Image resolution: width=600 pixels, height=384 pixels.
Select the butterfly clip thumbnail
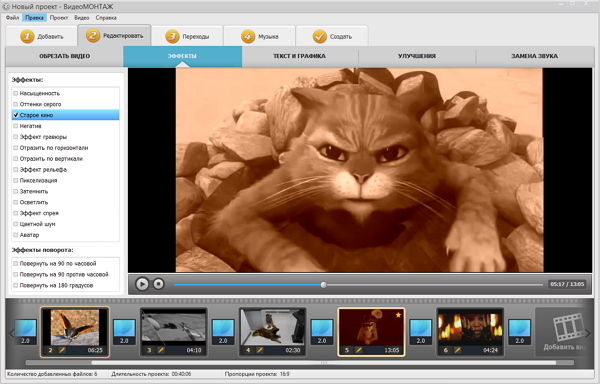click(75, 327)
